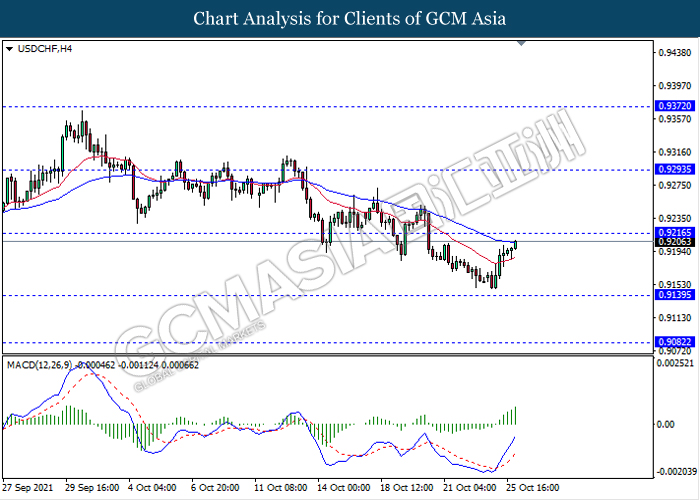The height and width of the screenshot is (500, 700).
Task: Click the Chart Analysis for Clients title
Action: tap(350, 19)
